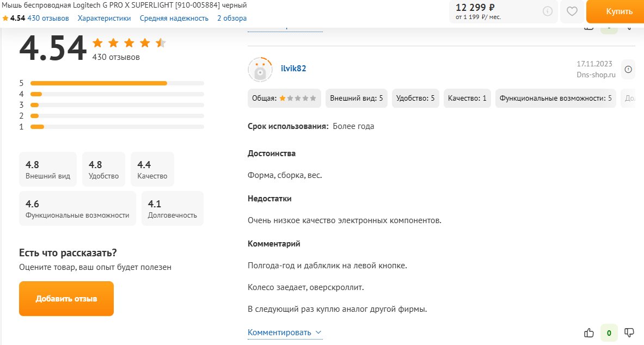Click the orange star beside 4.54 in the header
The width and height of the screenshot is (644, 345).
pos(5,18)
